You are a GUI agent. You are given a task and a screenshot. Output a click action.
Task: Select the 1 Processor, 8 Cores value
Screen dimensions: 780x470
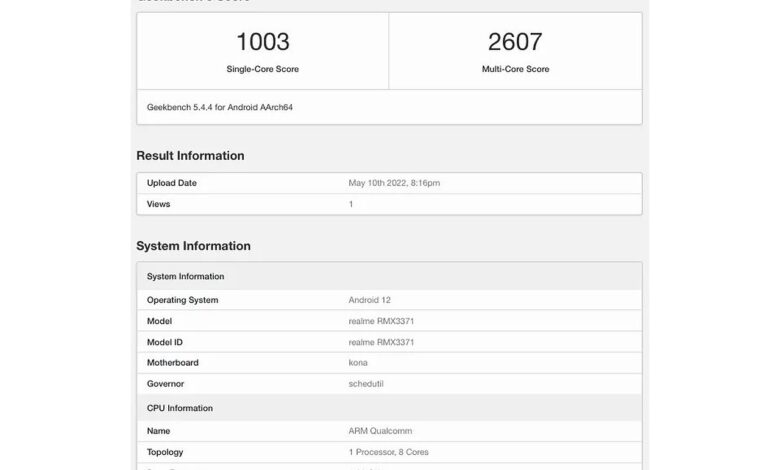click(x=389, y=452)
